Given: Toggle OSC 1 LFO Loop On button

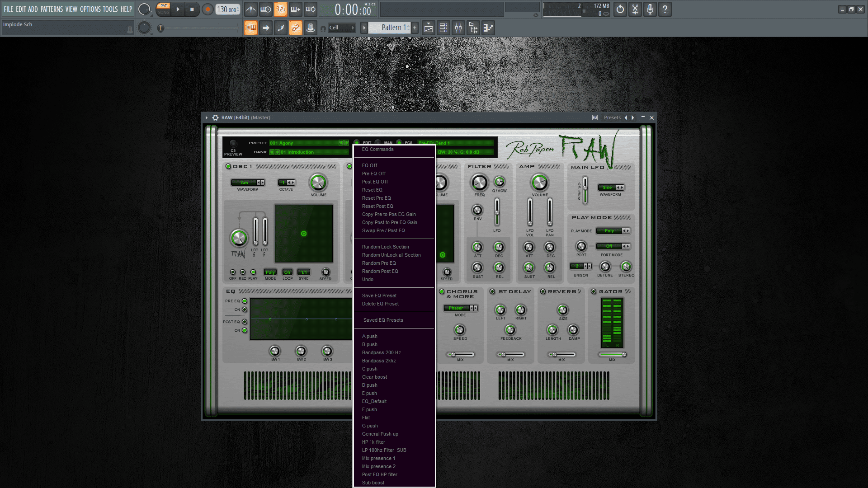Looking at the screenshot, I should pos(288,272).
